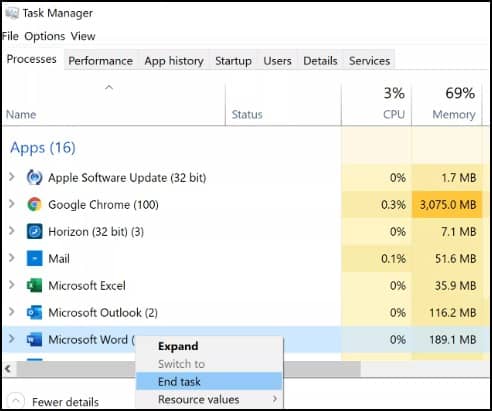492x411 pixels.
Task: Switch to the Details tab
Action: pos(320,61)
